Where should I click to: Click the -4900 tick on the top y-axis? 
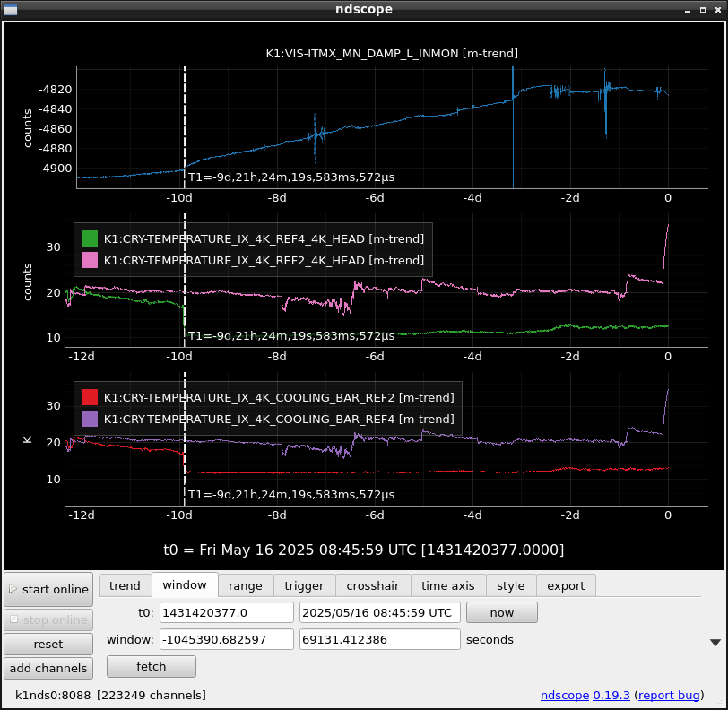(56, 169)
